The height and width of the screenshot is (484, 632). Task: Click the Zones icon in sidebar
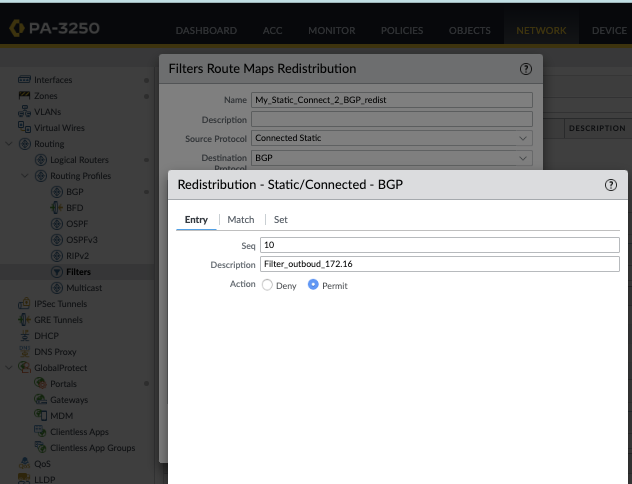click(25, 96)
